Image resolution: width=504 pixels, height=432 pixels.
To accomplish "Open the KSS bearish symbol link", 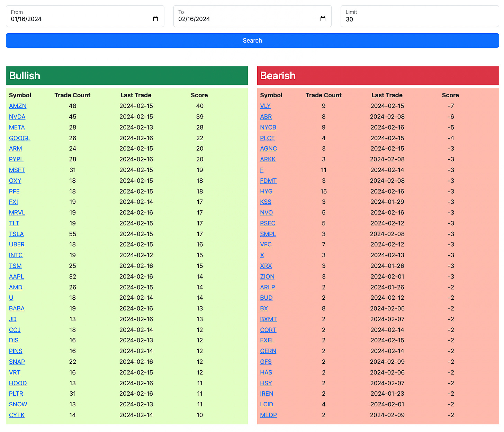I will 266,202.
